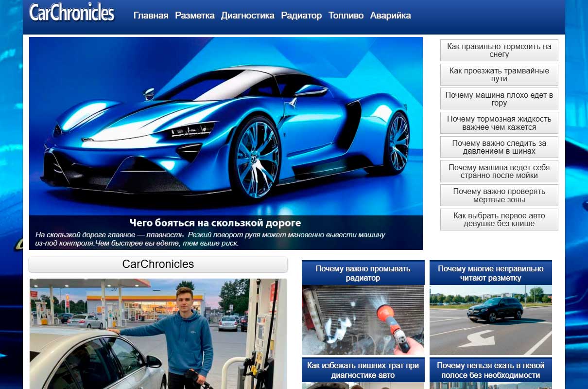Read why the car acts strange after washing
Screen dimensions: 588x389
pyautogui.click(x=499, y=171)
